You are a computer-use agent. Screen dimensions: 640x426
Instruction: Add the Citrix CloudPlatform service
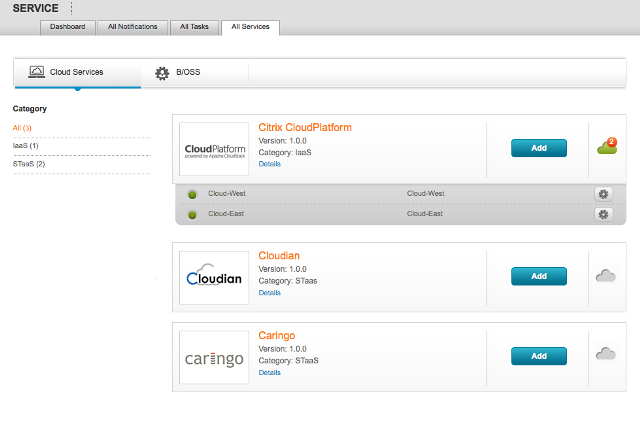pyautogui.click(x=538, y=148)
